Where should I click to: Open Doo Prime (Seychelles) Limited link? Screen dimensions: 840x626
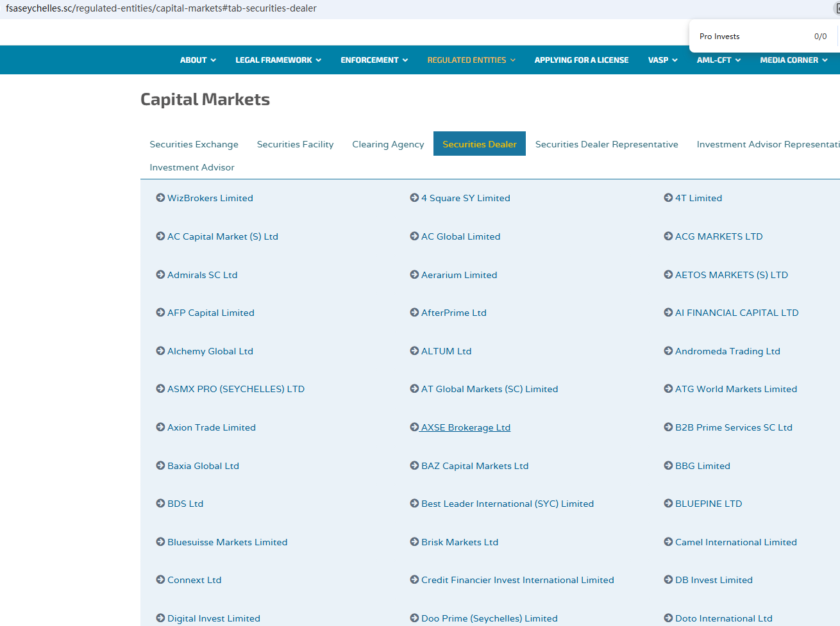pos(489,618)
